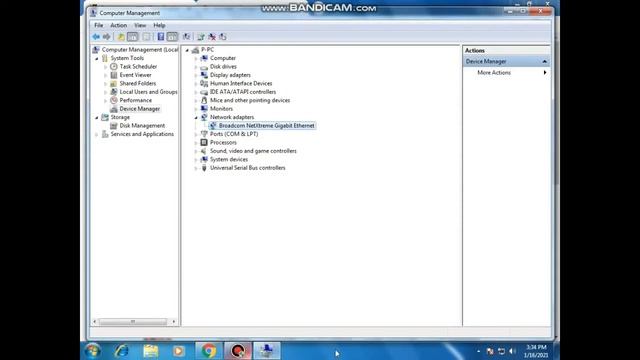
Task: Collapse the P-PC root node arrow
Action: point(187,50)
